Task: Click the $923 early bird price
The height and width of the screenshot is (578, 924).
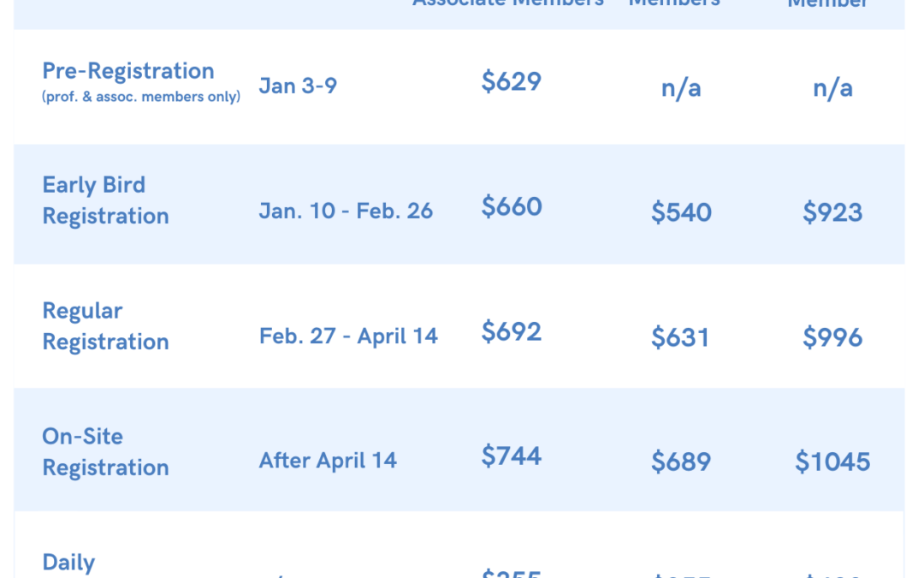Action: click(x=832, y=212)
